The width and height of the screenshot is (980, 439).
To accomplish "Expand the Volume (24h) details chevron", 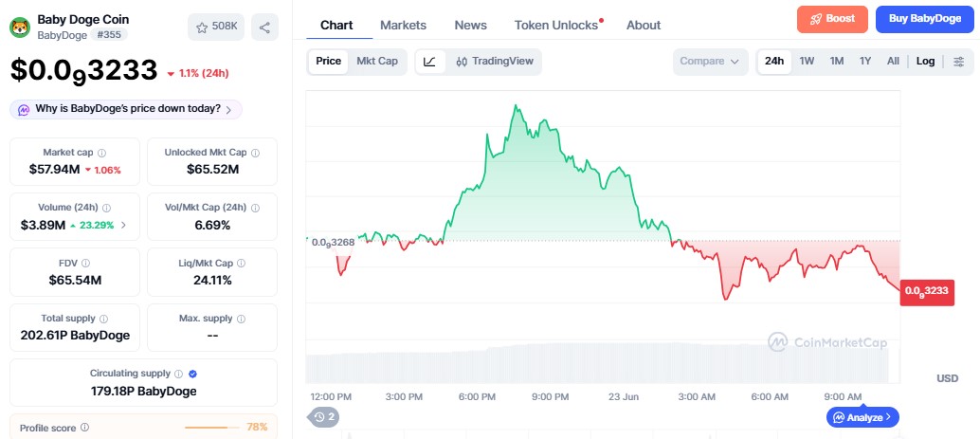I will click(x=123, y=225).
